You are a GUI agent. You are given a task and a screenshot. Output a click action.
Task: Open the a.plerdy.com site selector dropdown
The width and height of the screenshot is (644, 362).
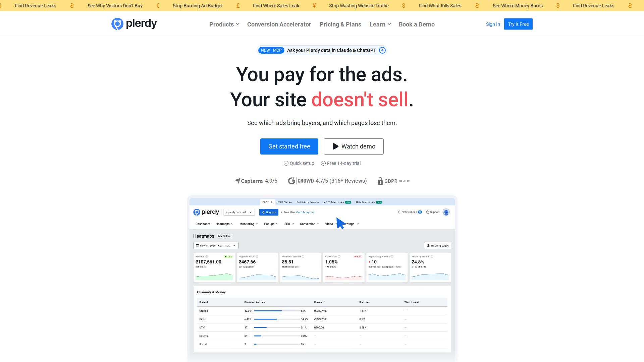[x=239, y=212]
